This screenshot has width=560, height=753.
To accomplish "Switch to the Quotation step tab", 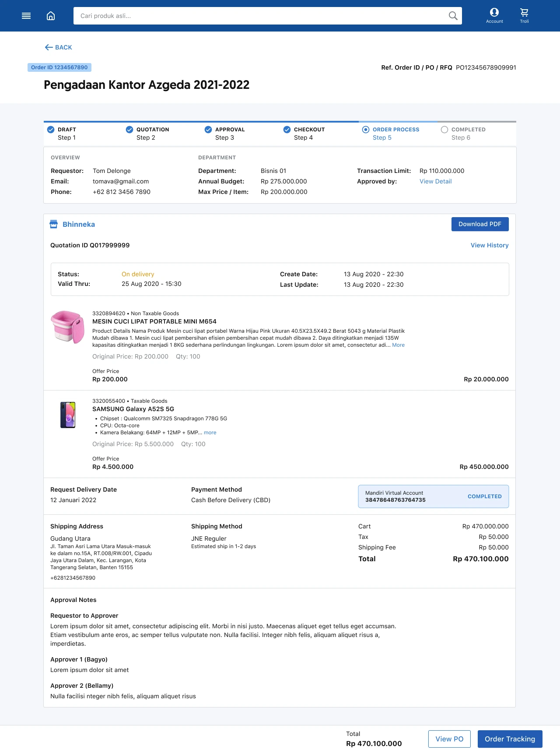I will [x=152, y=134].
